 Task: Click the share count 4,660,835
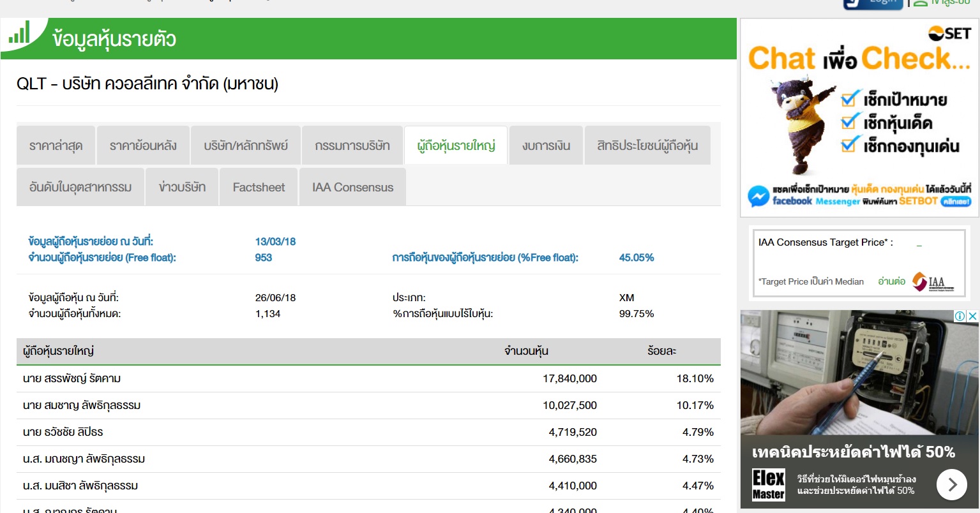pyautogui.click(x=573, y=459)
